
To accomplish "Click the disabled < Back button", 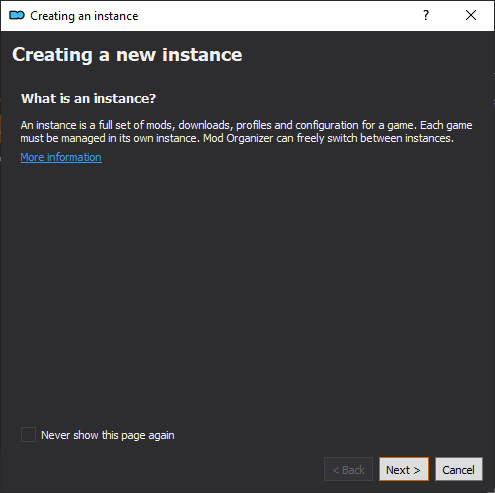I will click(x=348, y=469).
